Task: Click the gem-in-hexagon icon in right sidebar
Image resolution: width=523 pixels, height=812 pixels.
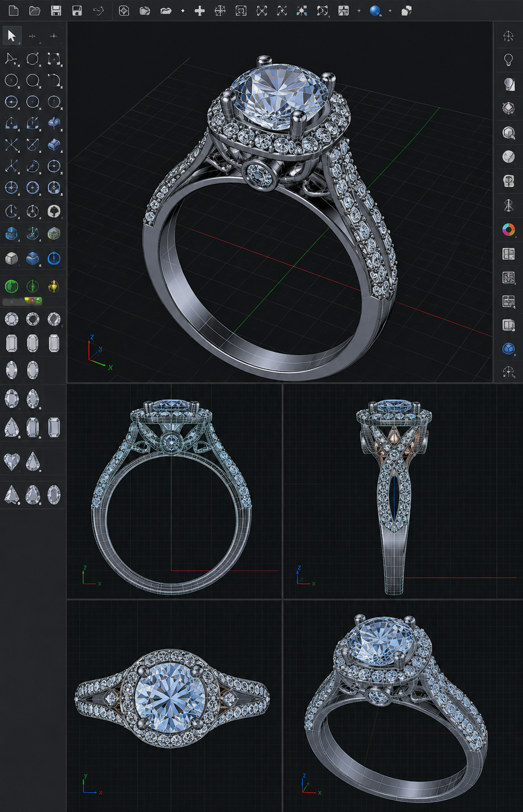Action: coord(508,108)
